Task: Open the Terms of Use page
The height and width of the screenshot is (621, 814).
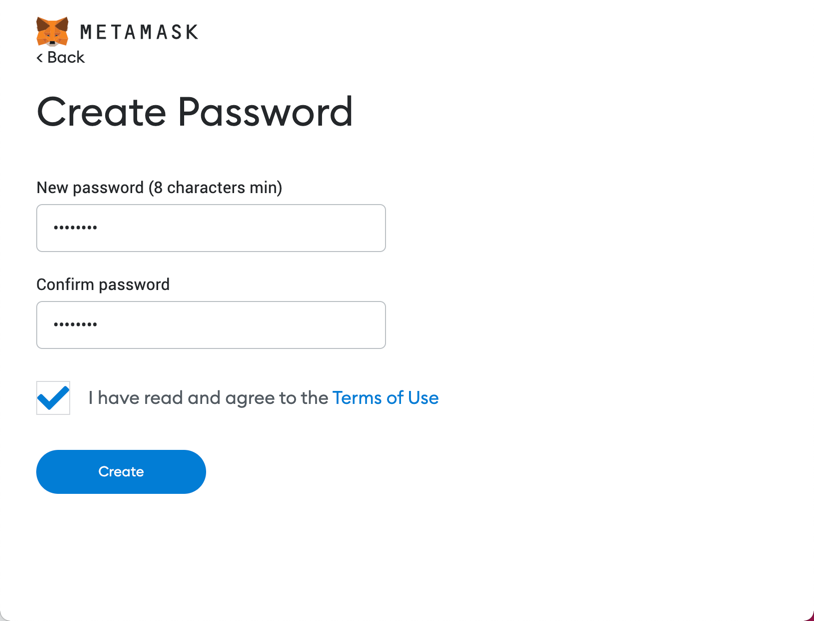Action: 385,398
